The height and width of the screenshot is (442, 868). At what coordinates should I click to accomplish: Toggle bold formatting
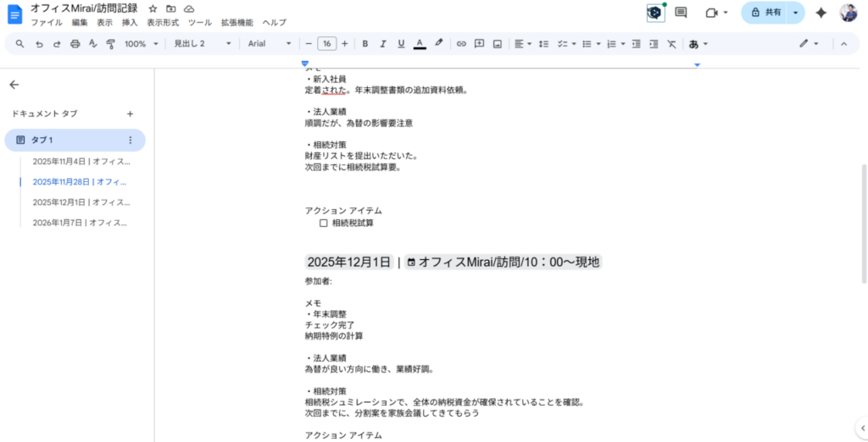click(x=364, y=44)
